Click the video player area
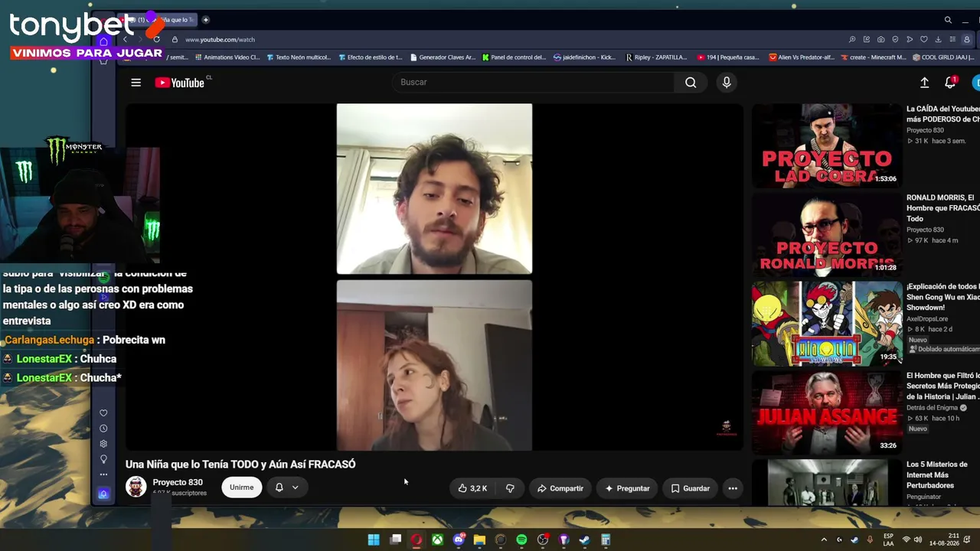Image resolution: width=980 pixels, height=551 pixels. [434, 277]
